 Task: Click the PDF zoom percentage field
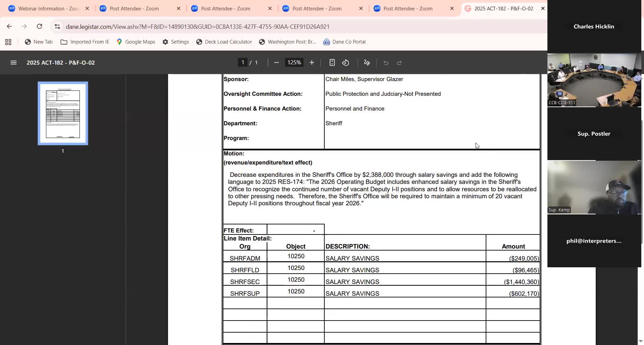coord(294,63)
